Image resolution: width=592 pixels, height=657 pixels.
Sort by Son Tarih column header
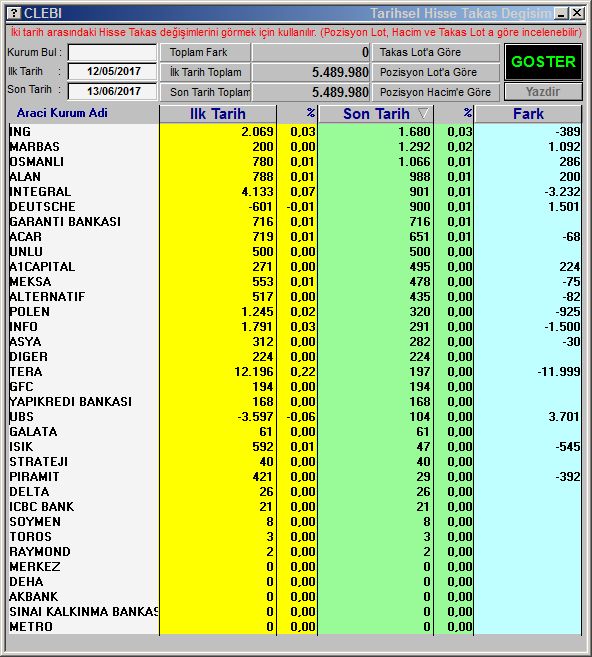(376, 114)
